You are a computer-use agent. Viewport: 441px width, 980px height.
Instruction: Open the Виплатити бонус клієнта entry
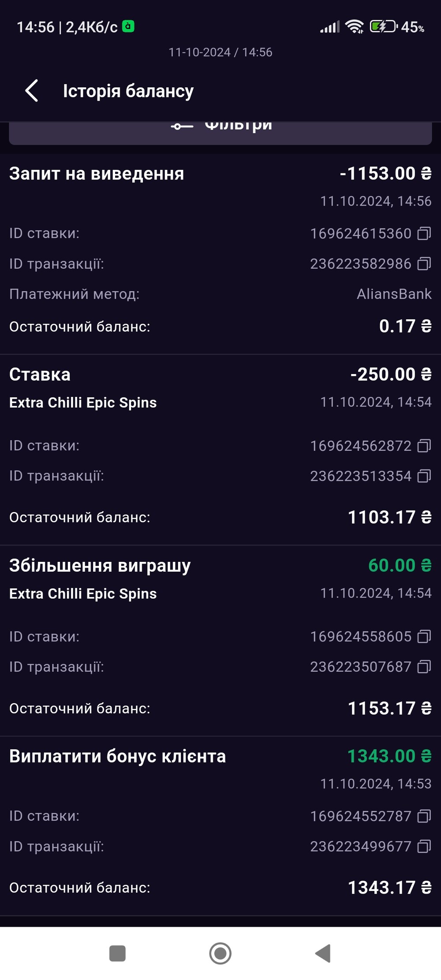coord(117,756)
